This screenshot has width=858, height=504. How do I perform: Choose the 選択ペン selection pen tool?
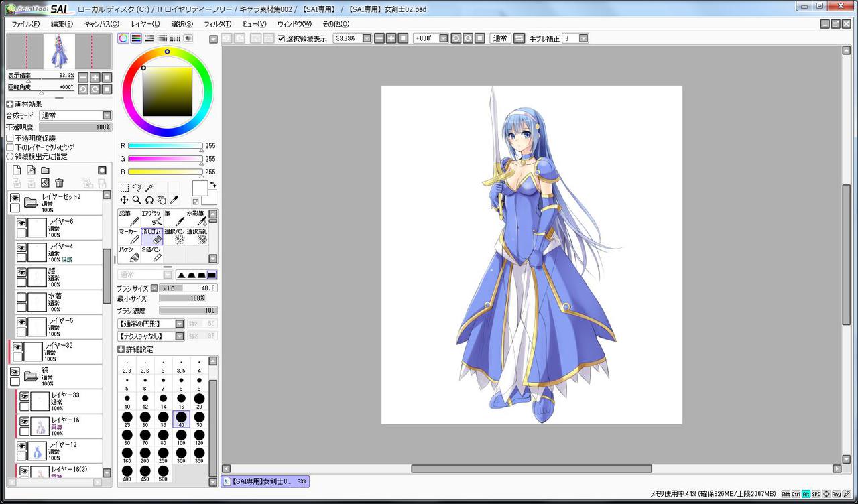pos(175,236)
